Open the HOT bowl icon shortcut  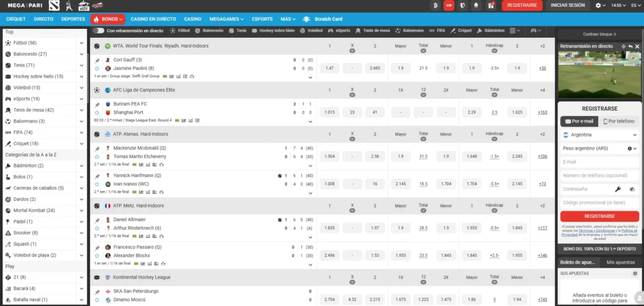click(84, 5)
